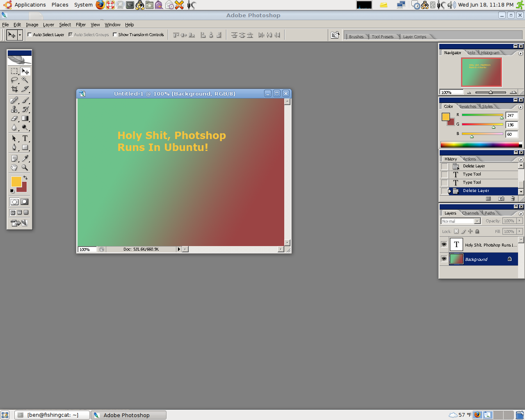This screenshot has width=525, height=420.
Task: Select the Hand tool
Action: tap(14, 167)
